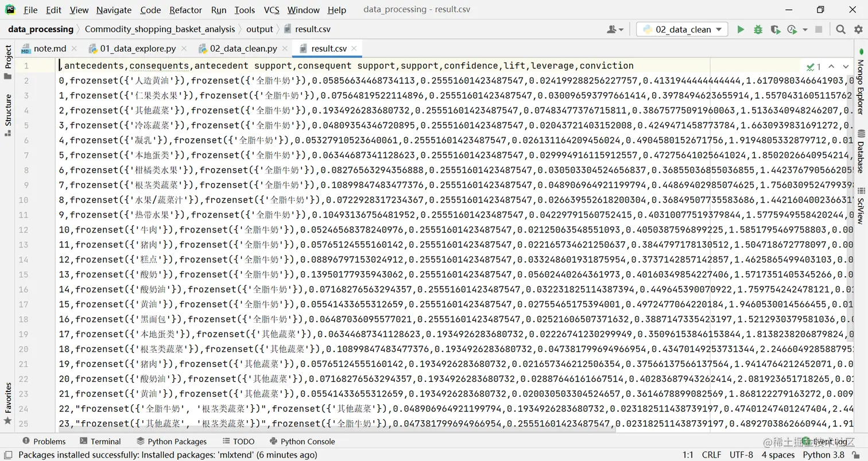
Task: Open the TODO tool window
Action: coord(238,441)
